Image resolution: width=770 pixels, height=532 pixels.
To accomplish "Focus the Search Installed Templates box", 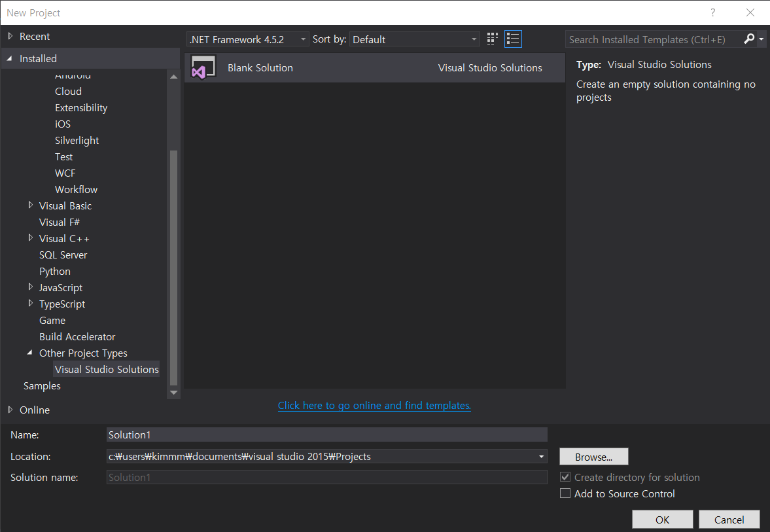I will [654, 39].
